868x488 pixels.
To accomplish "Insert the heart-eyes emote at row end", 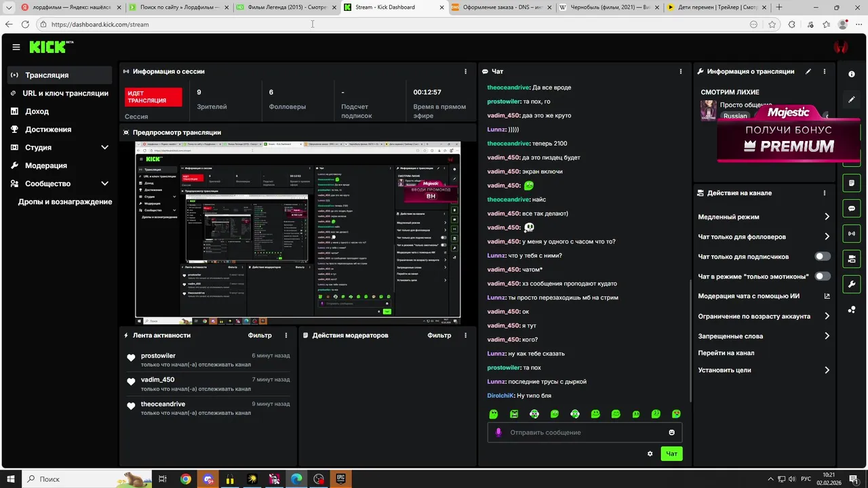I will click(676, 414).
